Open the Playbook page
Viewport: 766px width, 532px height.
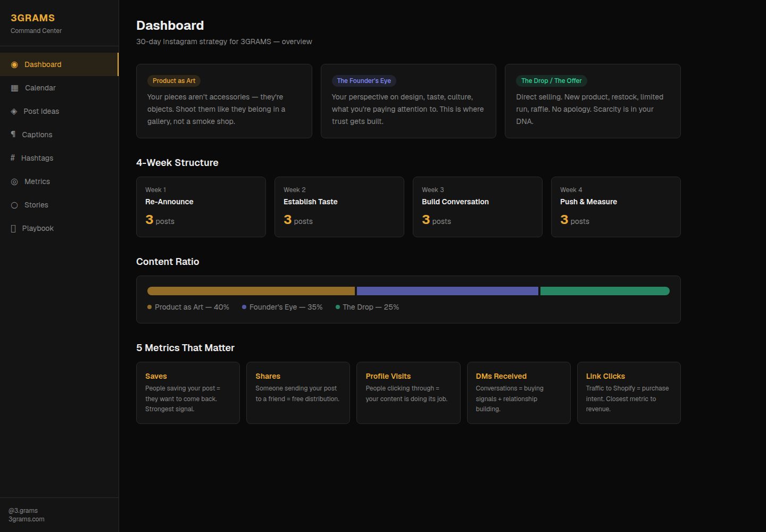tap(59, 228)
